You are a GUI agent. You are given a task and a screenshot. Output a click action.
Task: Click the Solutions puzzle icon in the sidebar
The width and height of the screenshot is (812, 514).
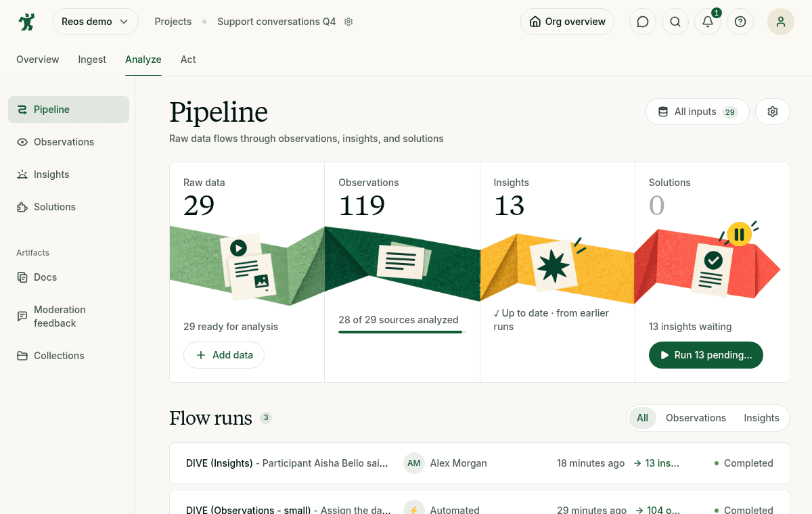(22, 207)
